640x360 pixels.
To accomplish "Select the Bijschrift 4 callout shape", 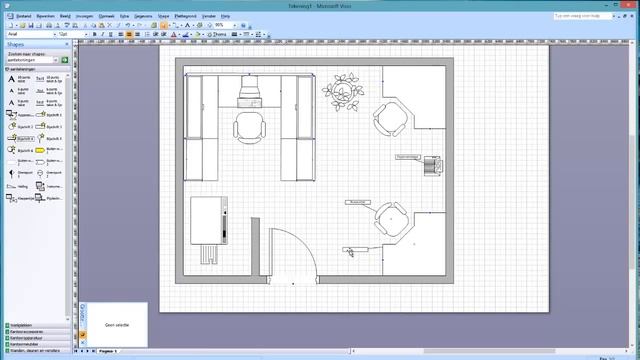I will [20, 139].
